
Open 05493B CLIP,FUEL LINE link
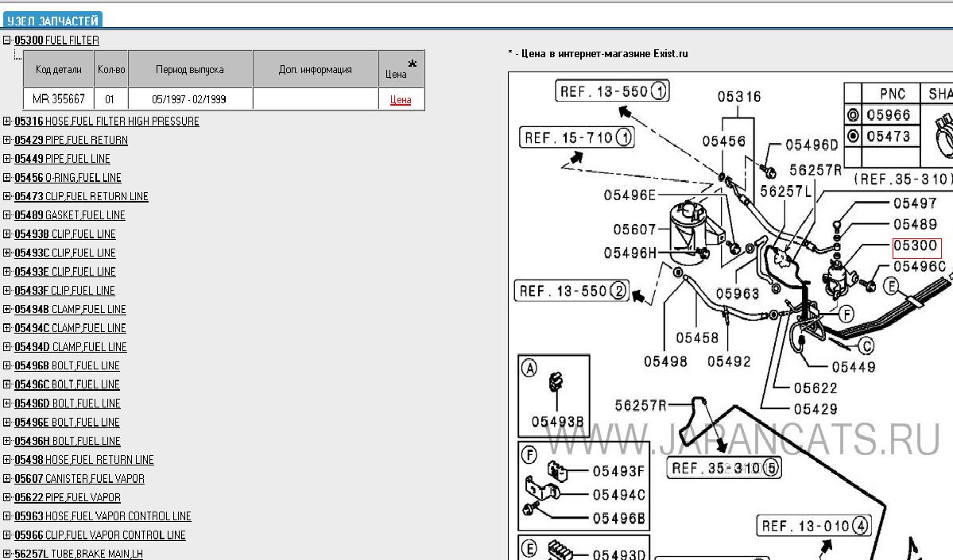click(x=65, y=234)
